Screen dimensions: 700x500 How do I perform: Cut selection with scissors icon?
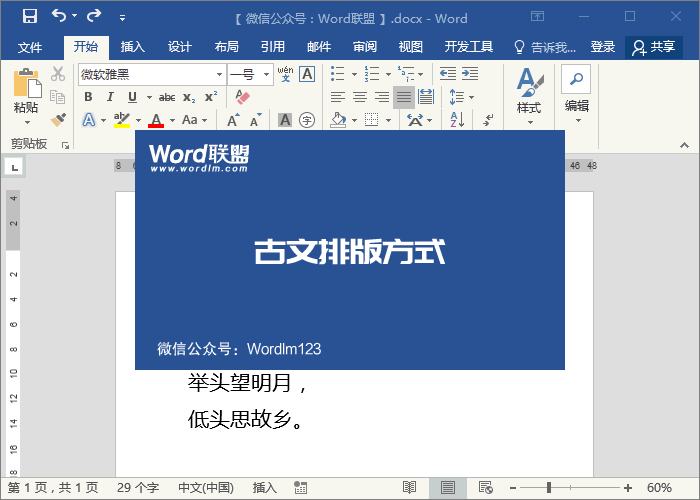(x=58, y=74)
